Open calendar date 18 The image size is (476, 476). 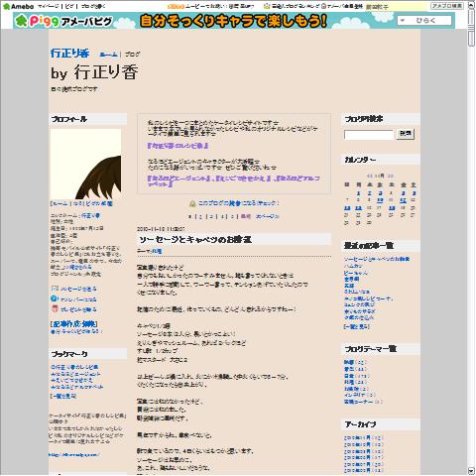tap(392, 208)
